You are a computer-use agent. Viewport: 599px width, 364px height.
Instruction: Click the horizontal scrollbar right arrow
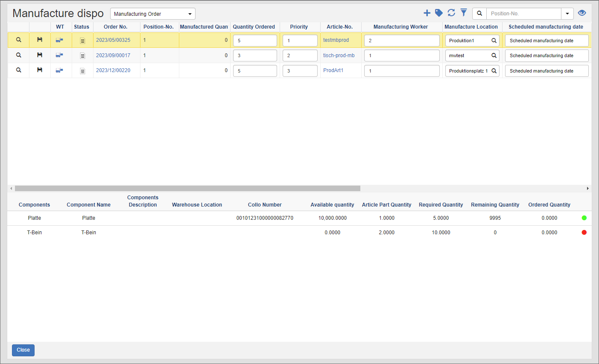pos(587,188)
